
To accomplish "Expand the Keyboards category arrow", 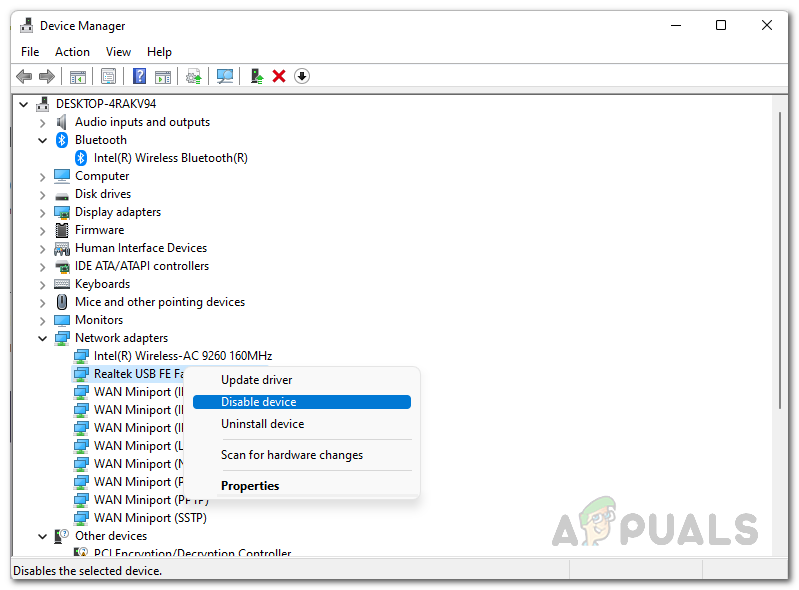I will [42, 285].
